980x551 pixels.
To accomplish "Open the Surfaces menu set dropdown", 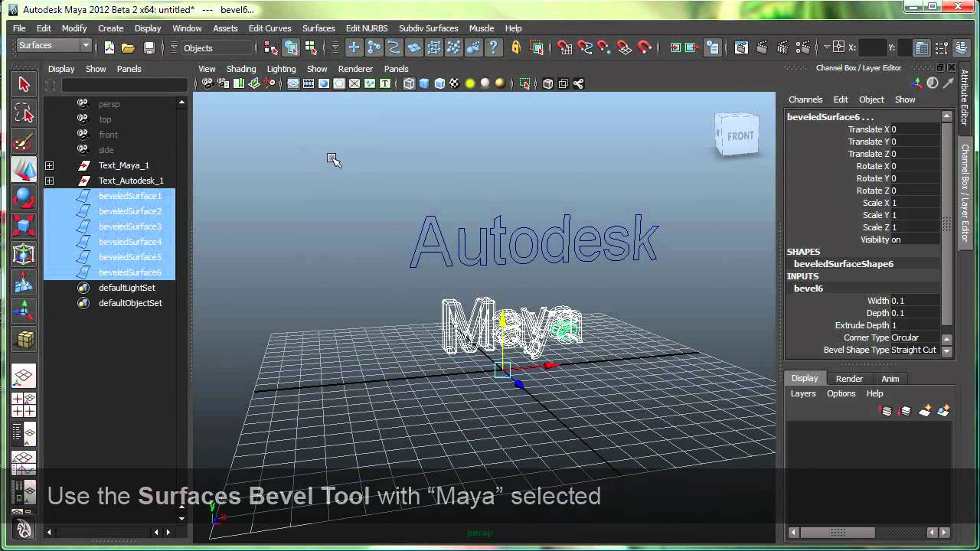I will 54,46.
